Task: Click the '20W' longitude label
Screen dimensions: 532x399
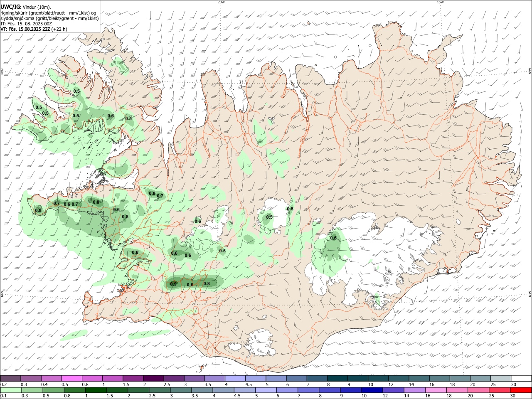Action: [x=221, y=2]
